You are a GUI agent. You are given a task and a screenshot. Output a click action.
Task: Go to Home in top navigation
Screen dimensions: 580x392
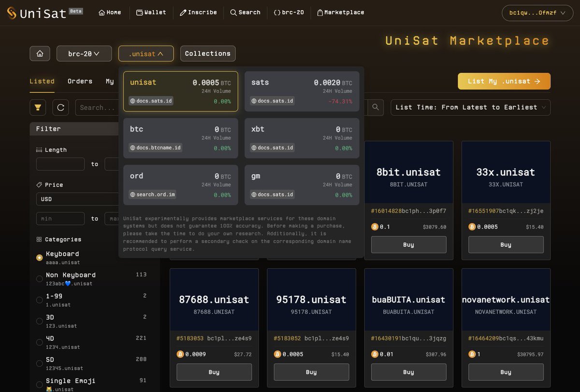pyautogui.click(x=110, y=13)
